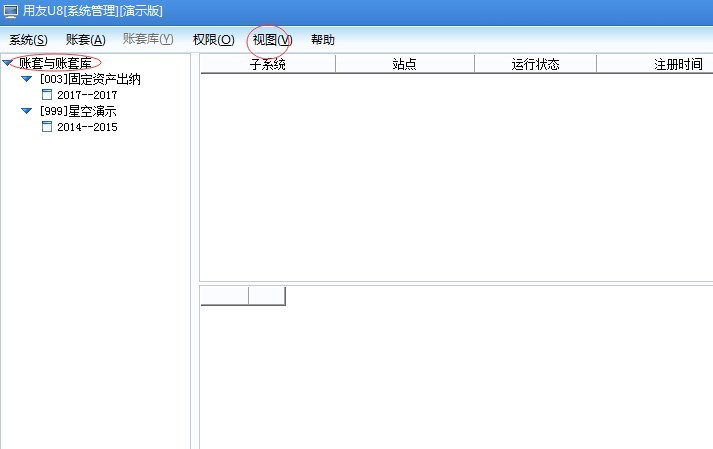The height and width of the screenshot is (449, 713).
Task: Select the 2017--2017 account year entry
Action: 87,95
